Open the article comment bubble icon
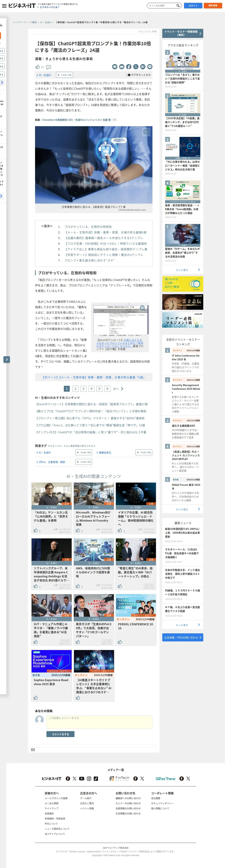The height and width of the screenshot is (868, 225). (48, 67)
